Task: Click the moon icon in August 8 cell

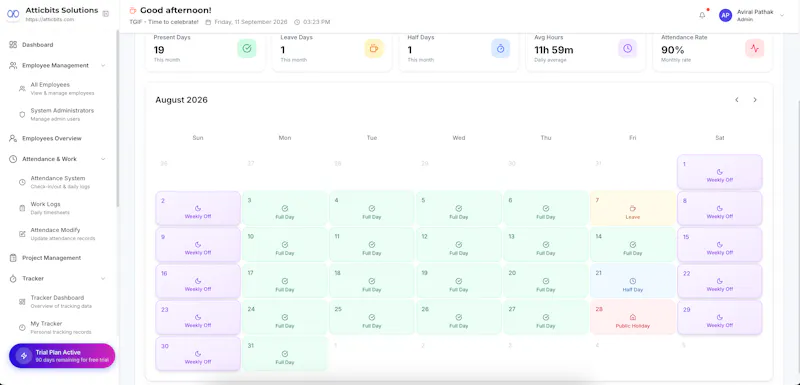Action: pos(720,209)
